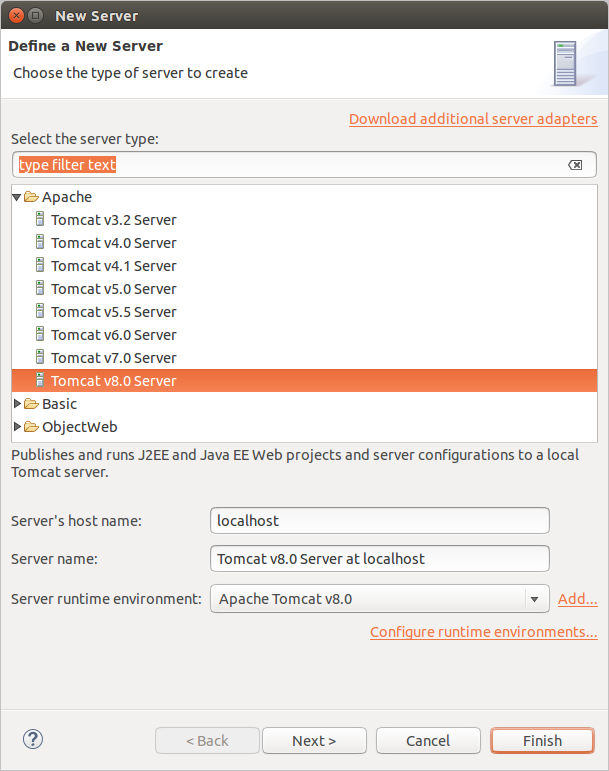
Task: Collapse the Apache tree node
Action: coord(16,197)
